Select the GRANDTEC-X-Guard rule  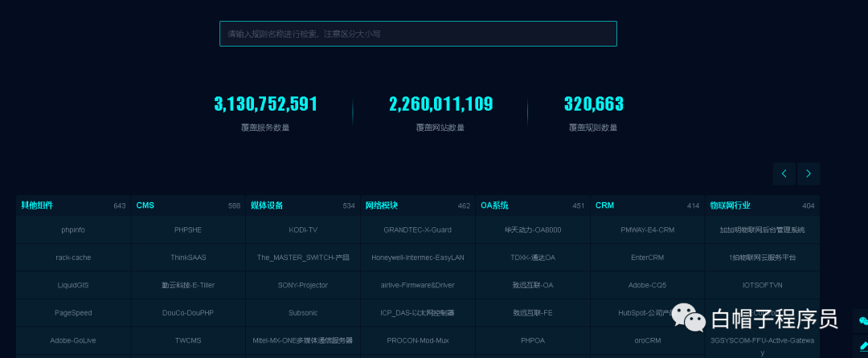point(418,230)
